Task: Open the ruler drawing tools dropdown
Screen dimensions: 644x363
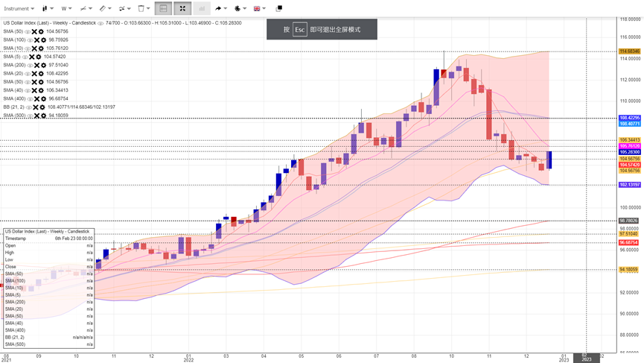Action: point(105,8)
